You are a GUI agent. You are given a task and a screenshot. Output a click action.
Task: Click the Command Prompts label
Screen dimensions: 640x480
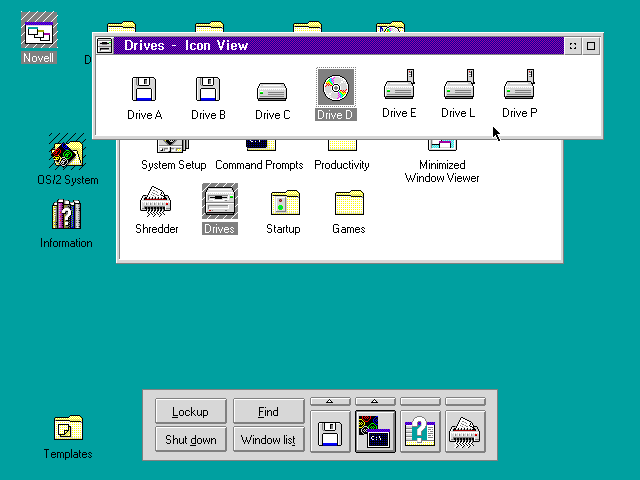click(x=259, y=165)
